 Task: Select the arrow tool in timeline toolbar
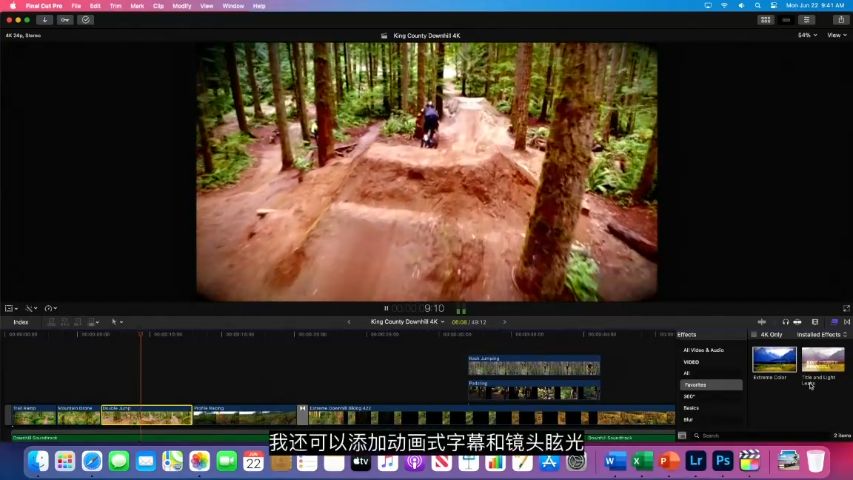pyautogui.click(x=115, y=322)
